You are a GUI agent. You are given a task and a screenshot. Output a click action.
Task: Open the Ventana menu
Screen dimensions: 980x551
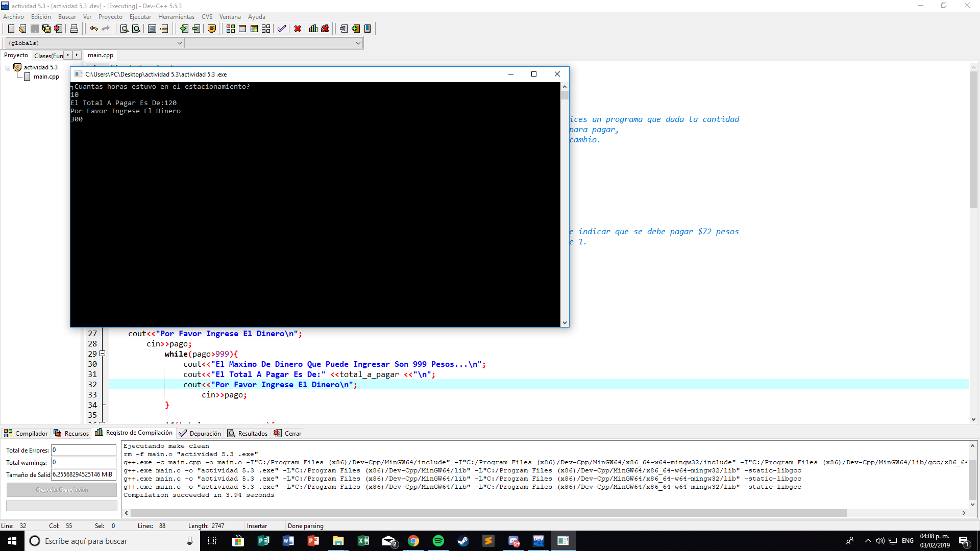tap(230, 17)
